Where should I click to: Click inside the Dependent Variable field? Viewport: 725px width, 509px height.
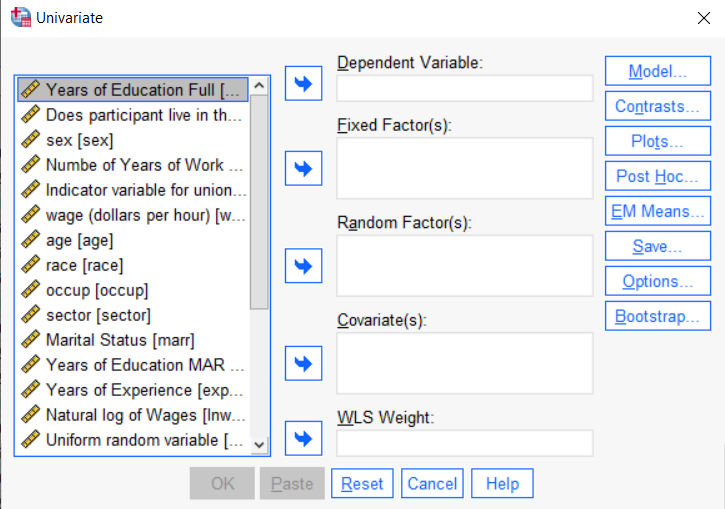(465, 88)
